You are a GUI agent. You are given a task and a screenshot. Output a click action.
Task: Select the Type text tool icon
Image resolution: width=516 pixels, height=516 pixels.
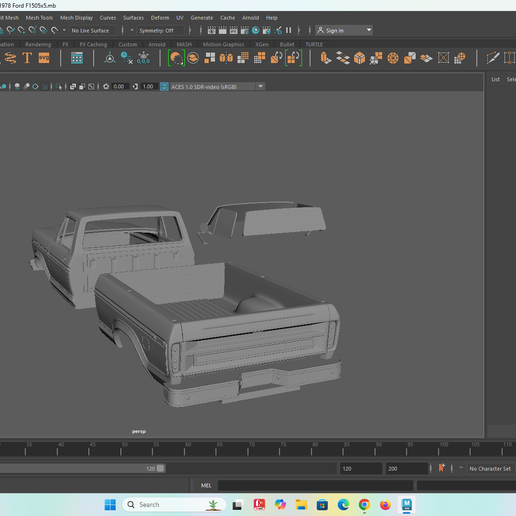click(x=27, y=58)
